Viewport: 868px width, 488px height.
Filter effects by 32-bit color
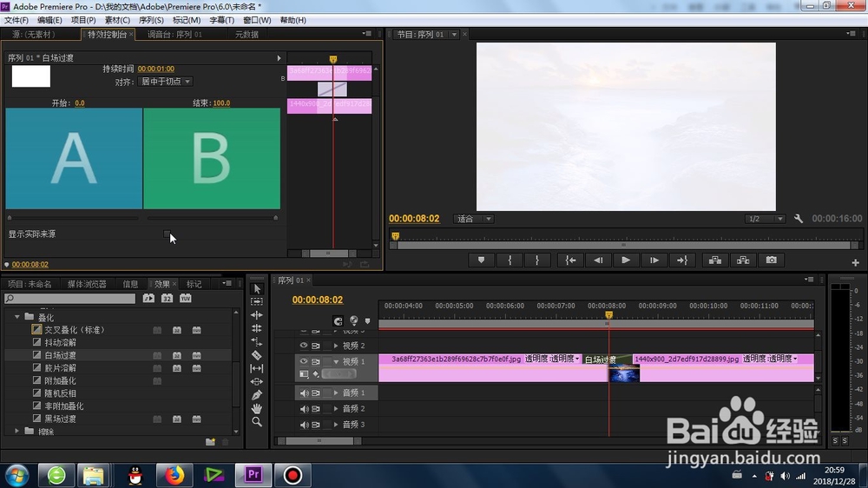tap(167, 298)
